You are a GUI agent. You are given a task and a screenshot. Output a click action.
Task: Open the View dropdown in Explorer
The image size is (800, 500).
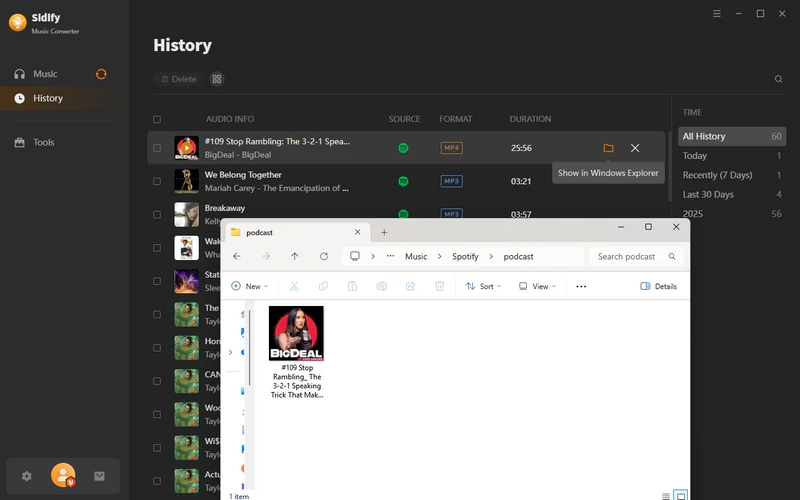coord(537,286)
